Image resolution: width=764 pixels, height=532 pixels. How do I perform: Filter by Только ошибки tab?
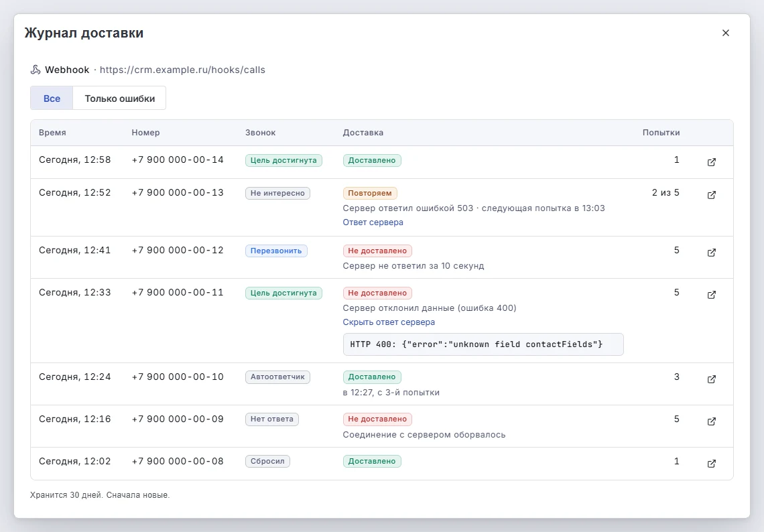[120, 98]
